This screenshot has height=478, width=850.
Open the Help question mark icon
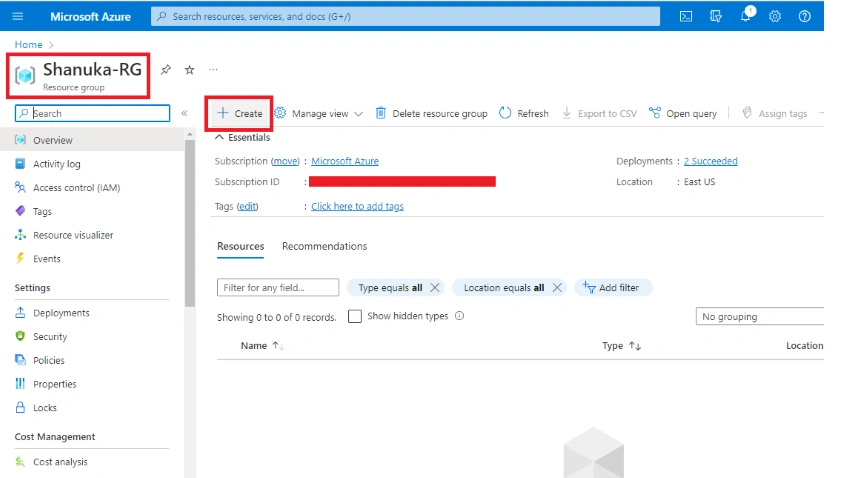804,16
